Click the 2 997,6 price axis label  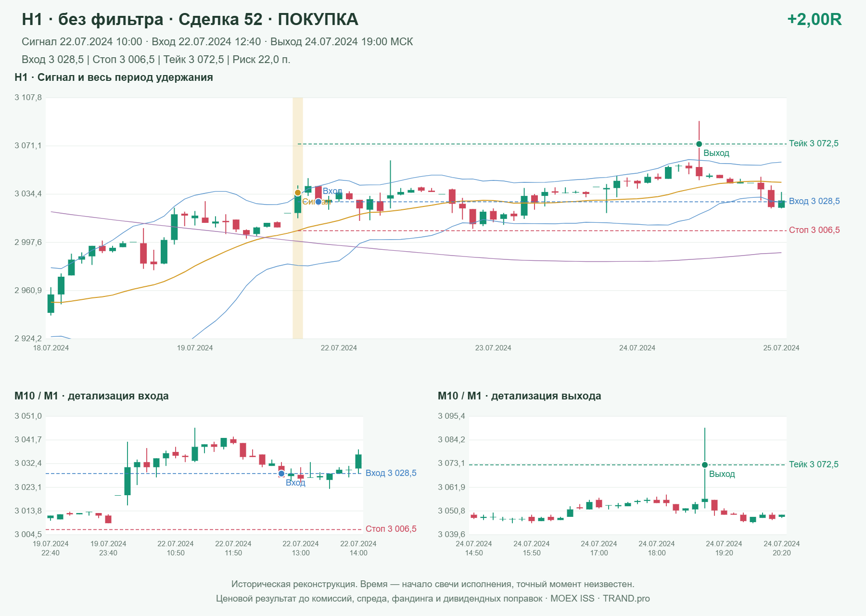pyautogui.click(x=28, y=242)
